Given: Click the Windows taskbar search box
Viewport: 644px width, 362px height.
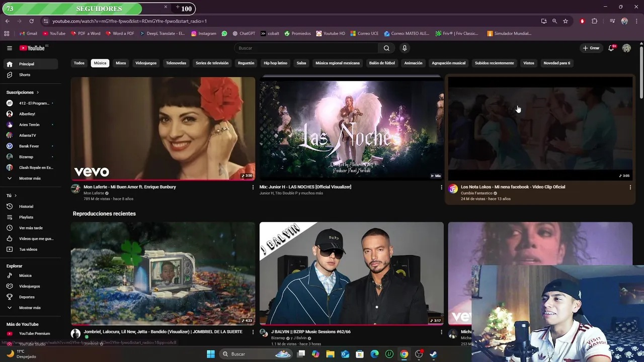Looking at the screenshot, I should pyautogui.click(x=257, y=354).
